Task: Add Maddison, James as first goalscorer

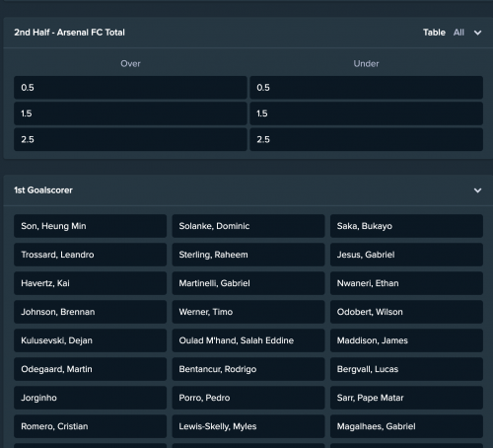Action: click(x=406, y=340)
